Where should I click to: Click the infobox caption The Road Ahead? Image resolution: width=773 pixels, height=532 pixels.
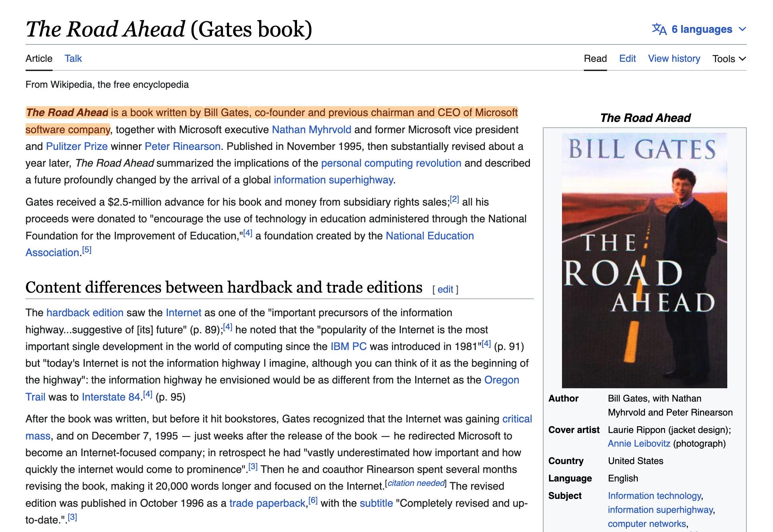(645, 118)
